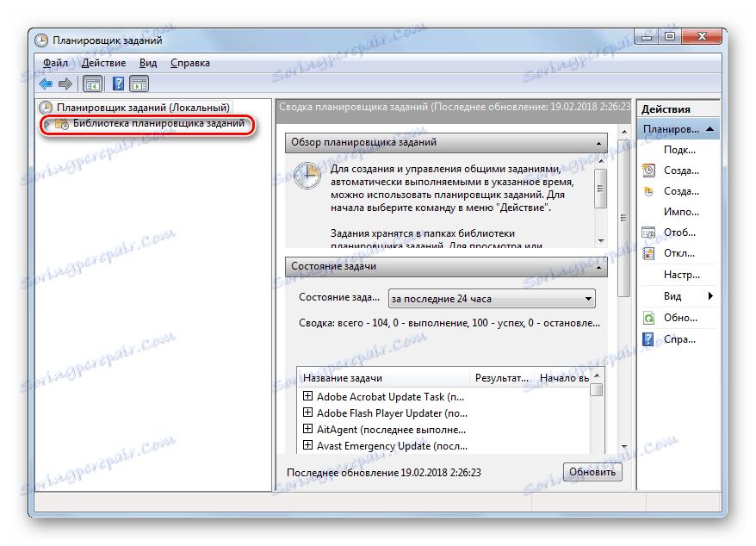This screenshot has height=546, width=756.
Task: Click the center pane scrollbar thumb
Action: click(x=624, y=218)
